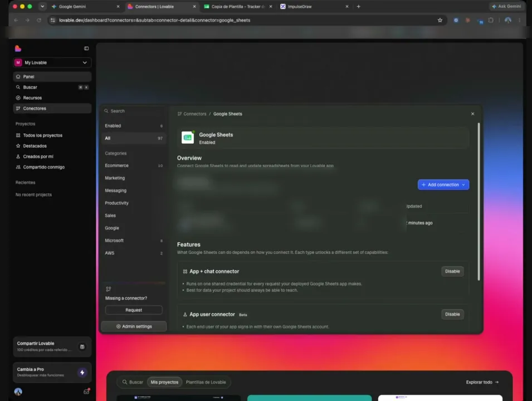Select the All connectors filter

(x=134, y=138)
